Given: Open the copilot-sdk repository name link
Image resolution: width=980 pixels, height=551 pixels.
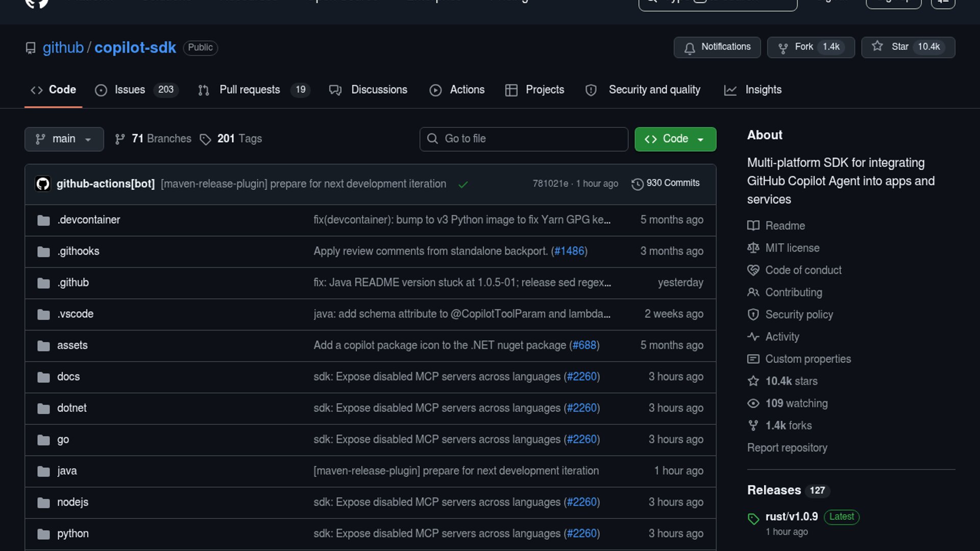Looking at the screenshot, I should [135, 47].
